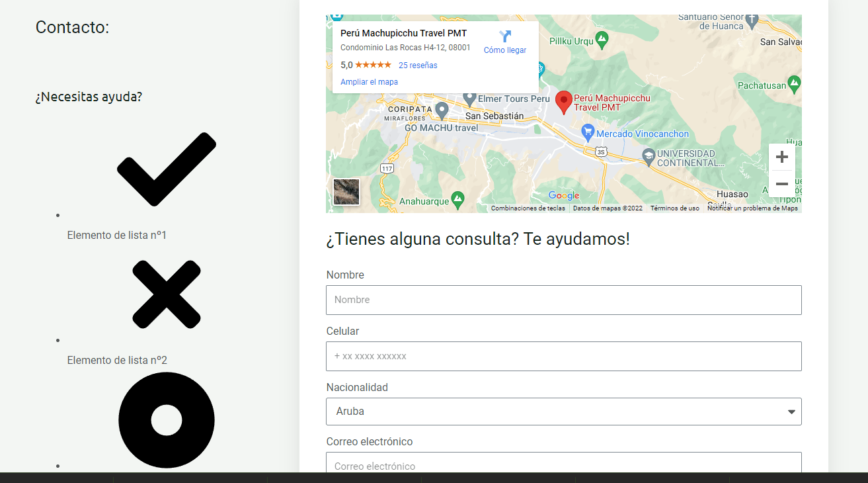This screenshot has width=868, height=483.
Task: Click the five-star rating stars
Action: click(x=373, y=65)
